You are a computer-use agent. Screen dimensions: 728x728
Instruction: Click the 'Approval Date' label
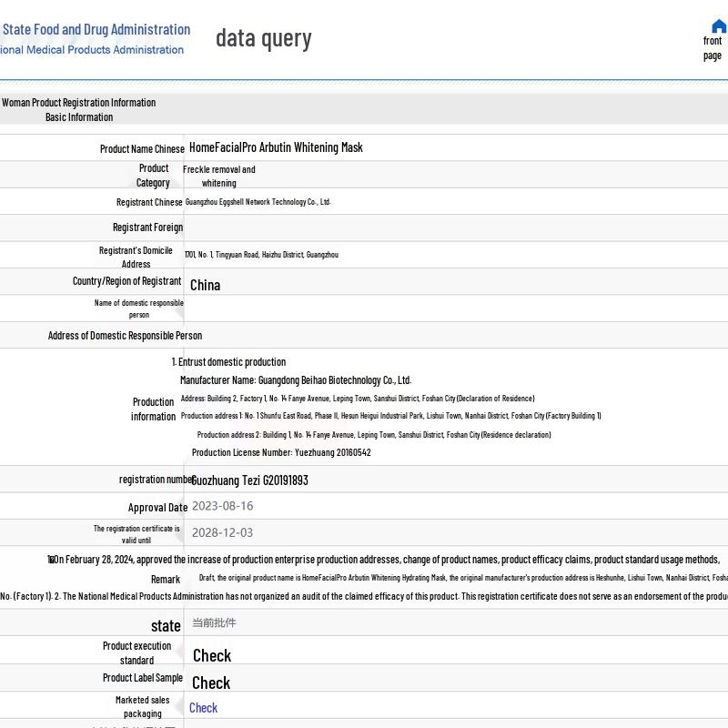[x=157, y=508]
